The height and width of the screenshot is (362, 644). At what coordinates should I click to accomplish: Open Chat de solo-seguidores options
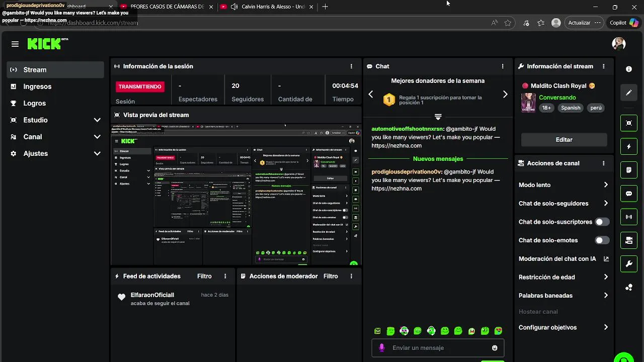coord(563,204)
